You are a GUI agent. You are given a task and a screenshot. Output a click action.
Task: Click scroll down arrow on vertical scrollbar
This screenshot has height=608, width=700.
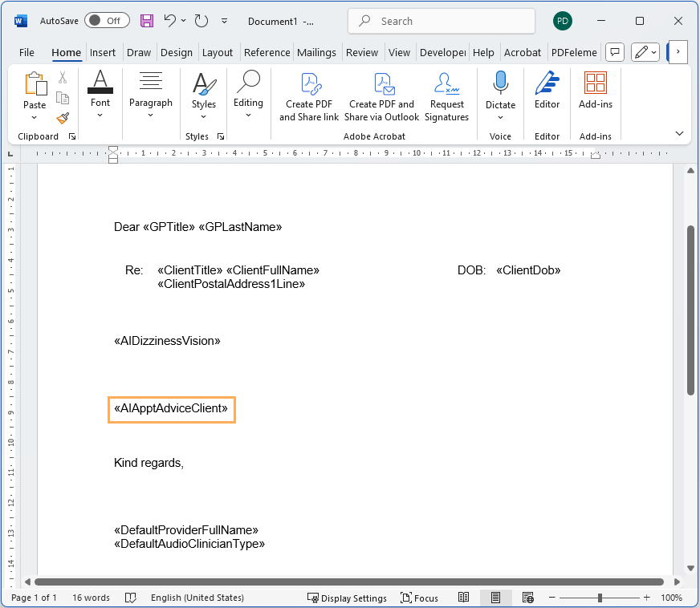[690, 569]
